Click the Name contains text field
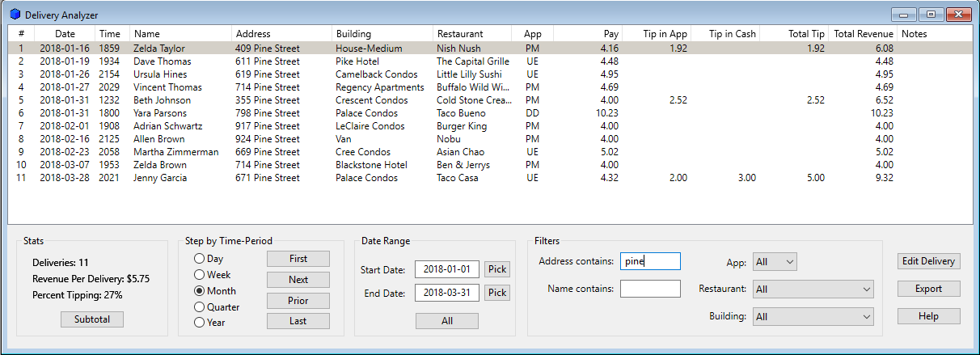The image size is (980, 355). coord(650,289)
